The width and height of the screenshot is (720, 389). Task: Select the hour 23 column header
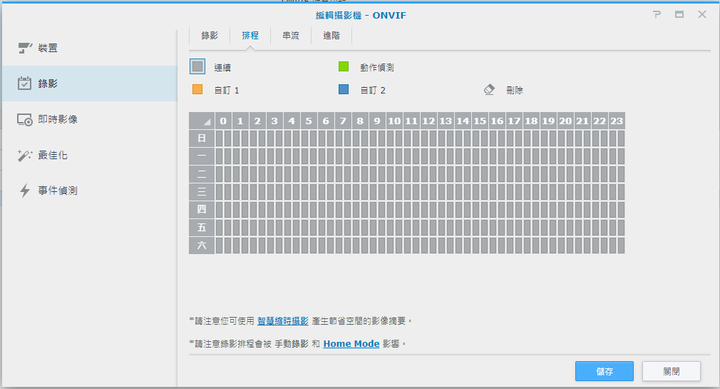click(617, 121)
